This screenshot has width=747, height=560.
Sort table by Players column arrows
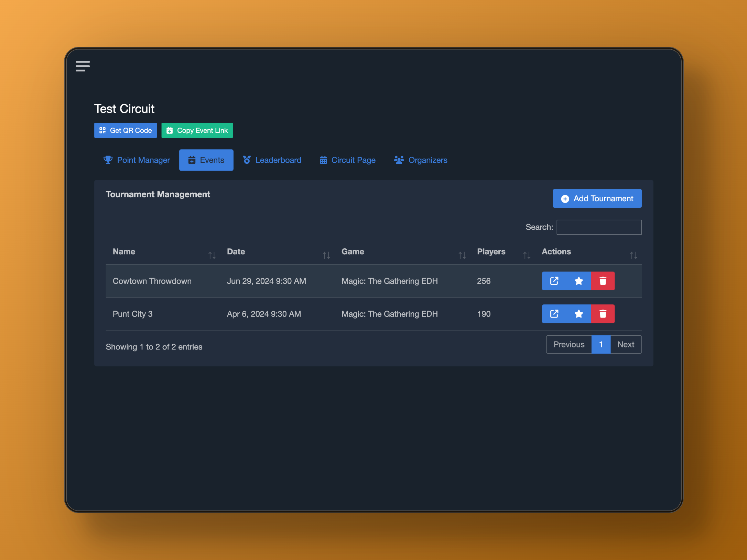(x=527, y=255)
